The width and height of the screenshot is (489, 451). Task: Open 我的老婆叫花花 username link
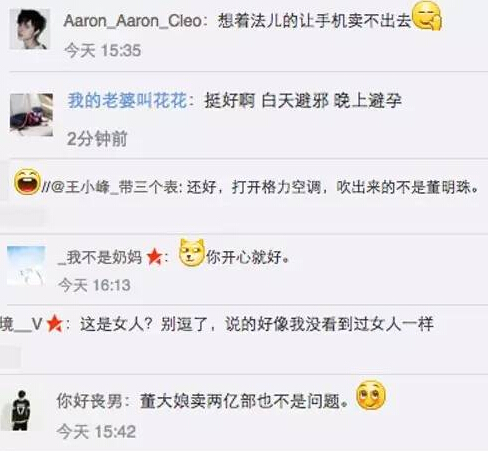click(127, 100)
